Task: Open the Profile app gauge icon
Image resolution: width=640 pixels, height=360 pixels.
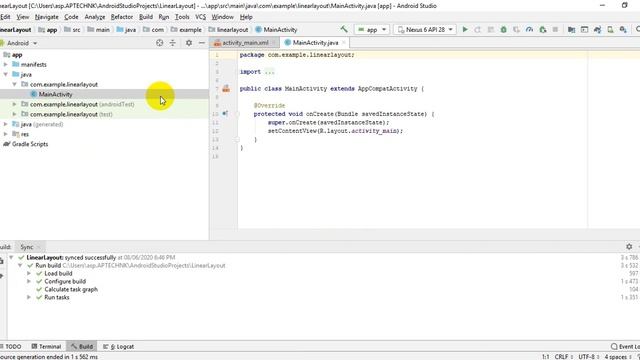Action: (529, 29)
